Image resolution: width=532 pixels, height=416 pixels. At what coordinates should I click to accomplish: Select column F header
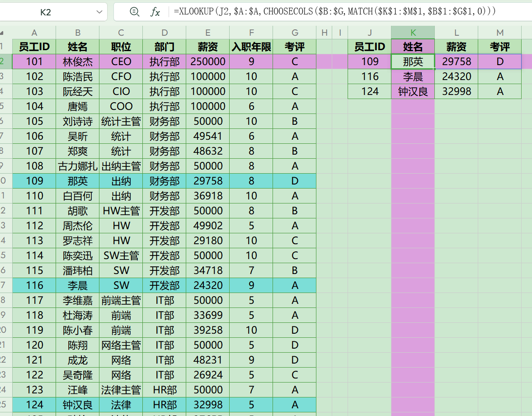pyautogui.click(x=251, y=33)
